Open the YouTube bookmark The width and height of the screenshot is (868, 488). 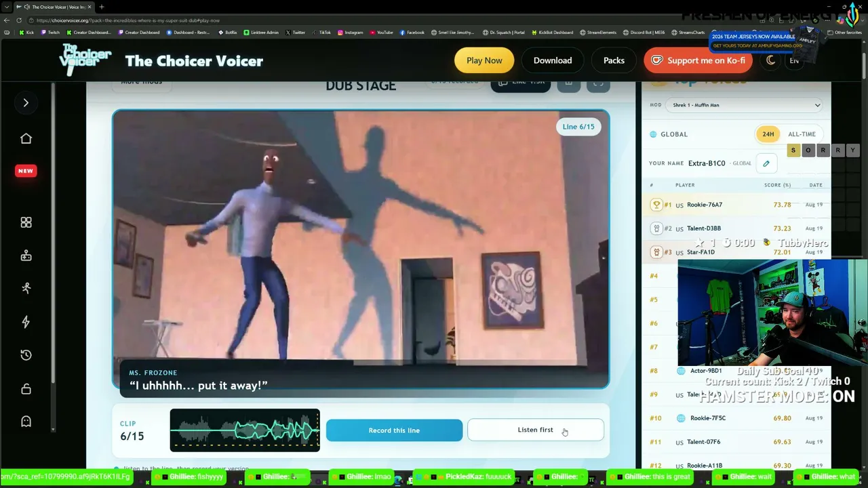[382, 33]
